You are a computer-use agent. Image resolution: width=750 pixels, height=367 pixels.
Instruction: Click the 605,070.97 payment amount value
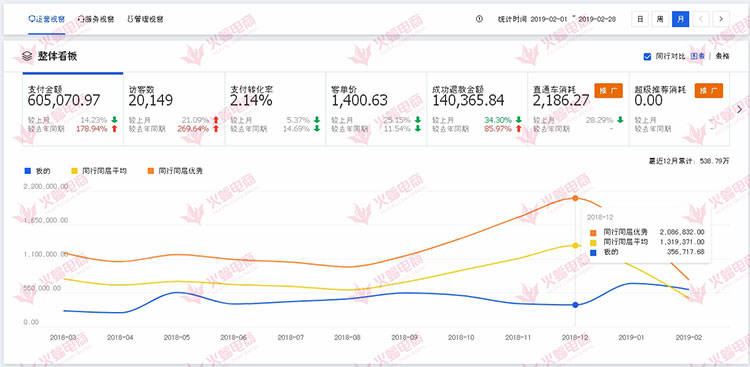(64, 100)
